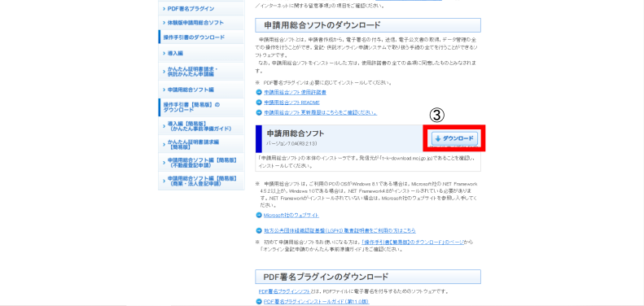Click the ダウンロード button for 申請用総合ソフト
The width and height of the screenshot is (644, 306).
[x=454, y=139]
